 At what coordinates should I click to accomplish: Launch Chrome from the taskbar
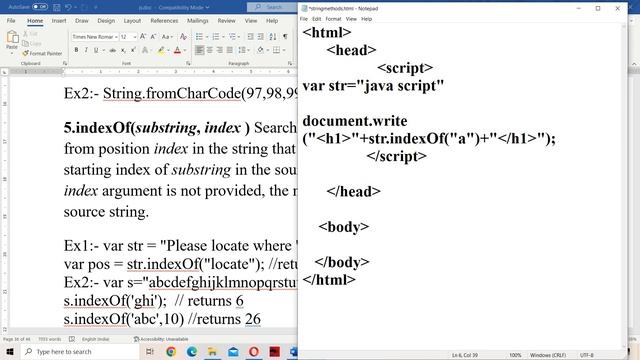pos(171,351)
